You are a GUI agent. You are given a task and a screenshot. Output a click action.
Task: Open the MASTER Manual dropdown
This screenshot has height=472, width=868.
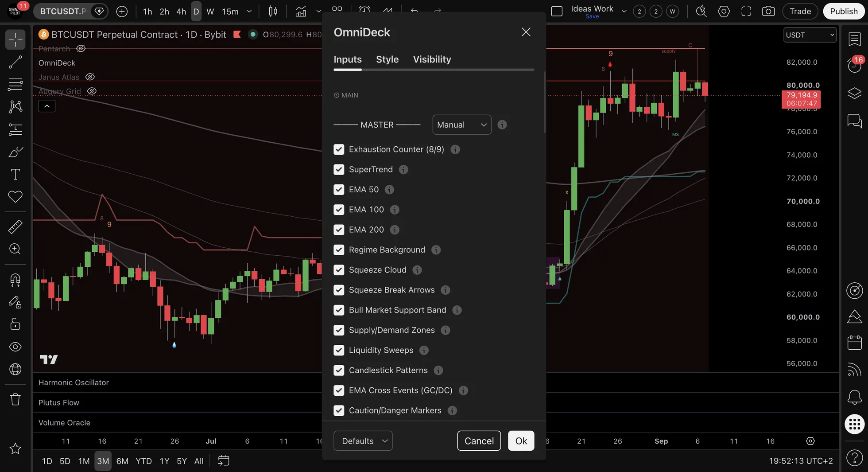click(462, 125)
